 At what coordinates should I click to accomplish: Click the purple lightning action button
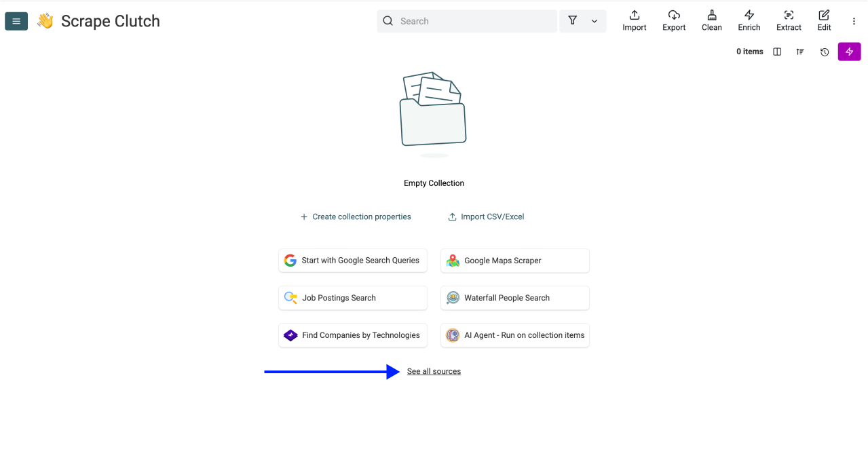click(849, 52)
